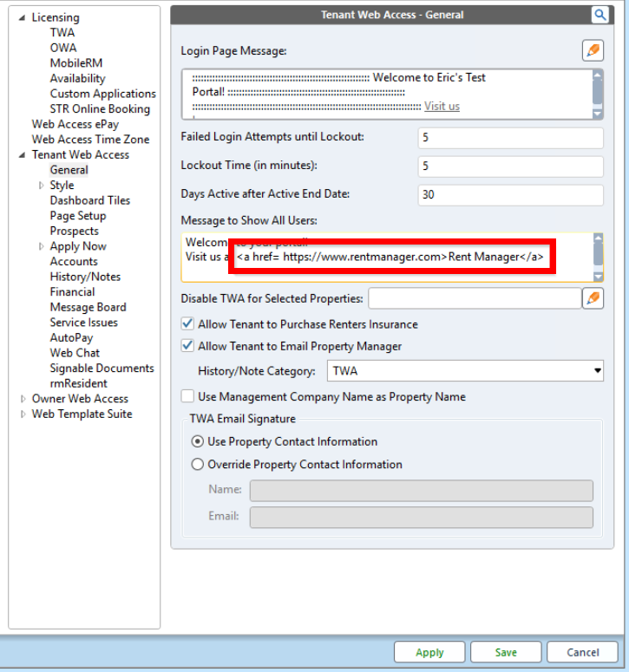Expand the Owner Web Access tree node

(x=23, y=399)
